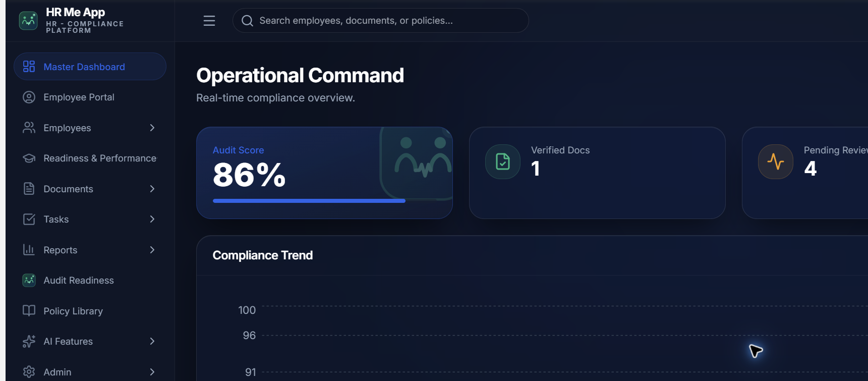Open Master Dashboard in the sidebar
868x381 pixels.
[x=90, y=67]
